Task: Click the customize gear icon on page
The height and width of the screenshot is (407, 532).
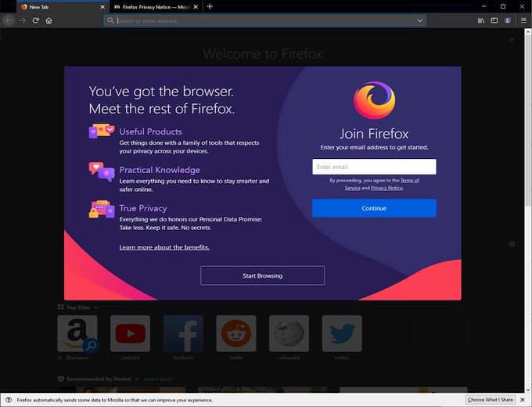Action: tap(512, 243)
